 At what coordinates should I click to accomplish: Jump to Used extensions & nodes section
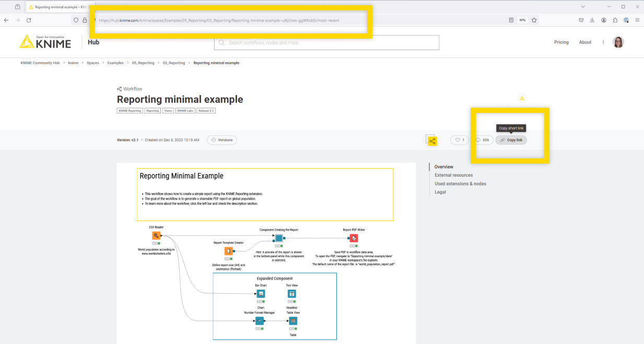pos(460,184)
